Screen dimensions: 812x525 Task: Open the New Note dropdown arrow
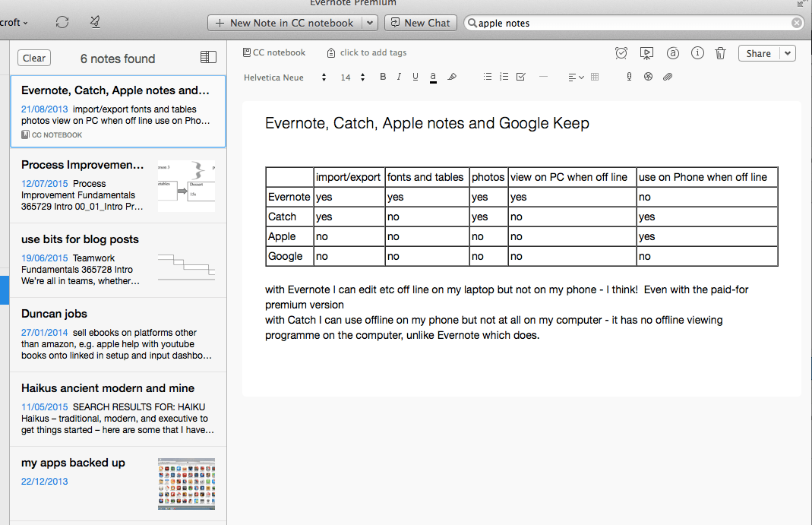[370, 23]
